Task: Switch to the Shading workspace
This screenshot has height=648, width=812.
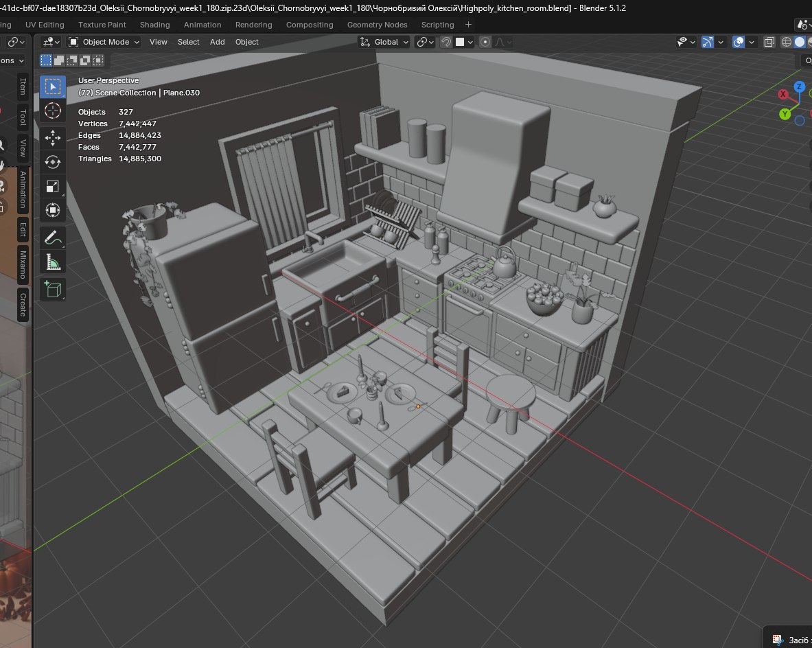Action: point(155,25)
